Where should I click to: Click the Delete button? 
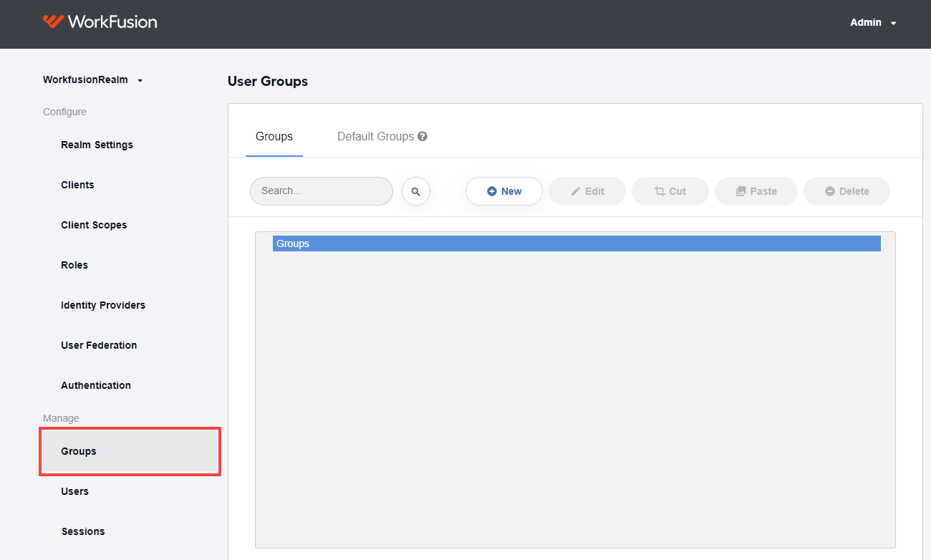[x=846, y=191]
